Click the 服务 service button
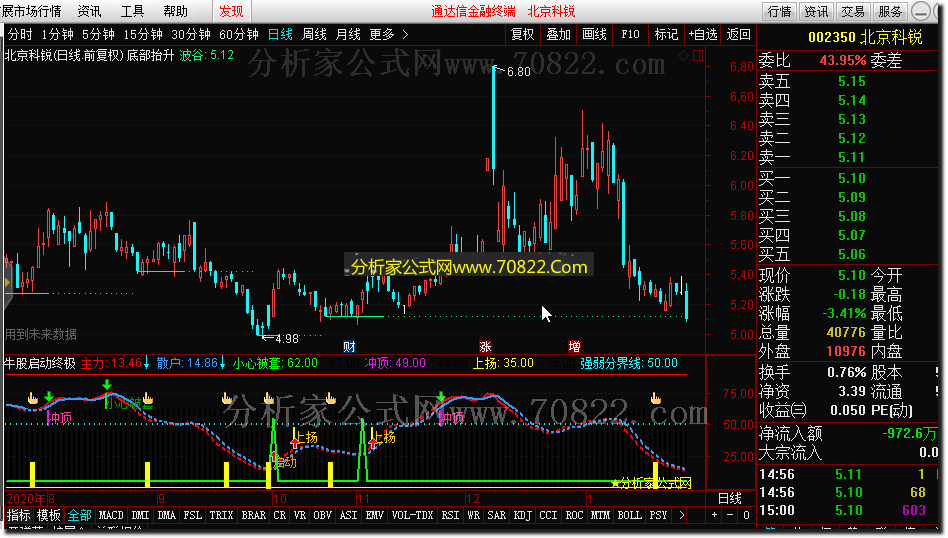This screenshot has width=948, height=538. click(x=890, y=11)
